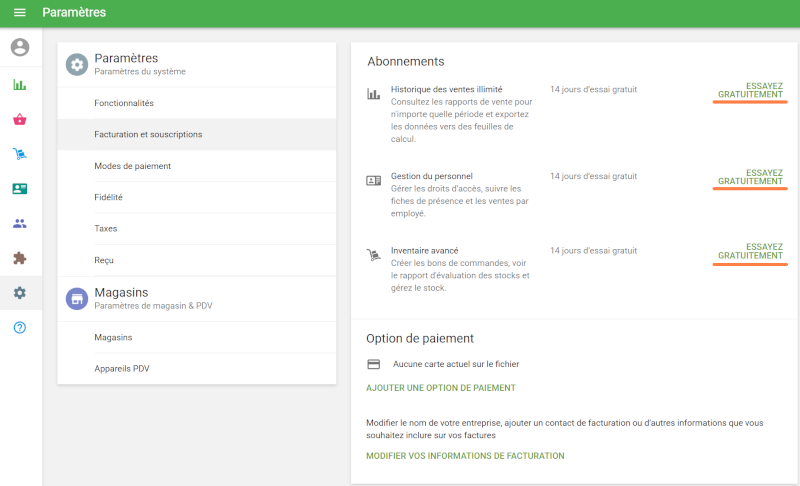
Task: Open the Taxes settings section
Action: (x=106, y=228)
